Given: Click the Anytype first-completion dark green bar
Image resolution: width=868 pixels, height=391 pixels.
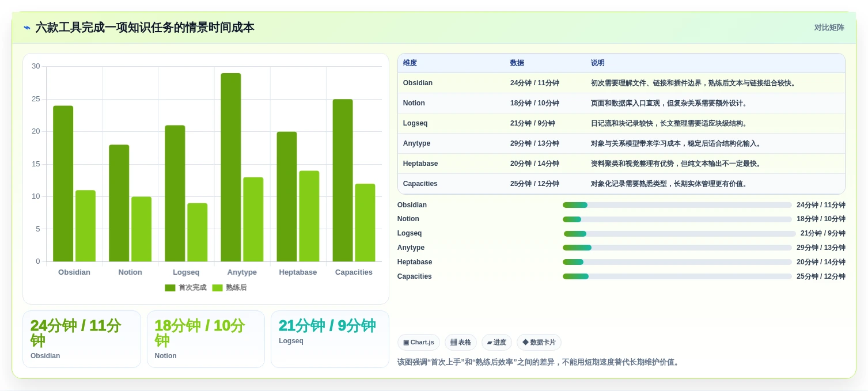Looking at the screenshot, I should point(231,168).
